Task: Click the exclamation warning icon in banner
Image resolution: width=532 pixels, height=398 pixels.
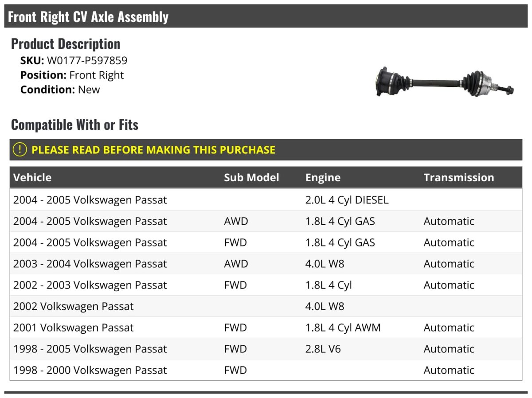Action: 20,150
